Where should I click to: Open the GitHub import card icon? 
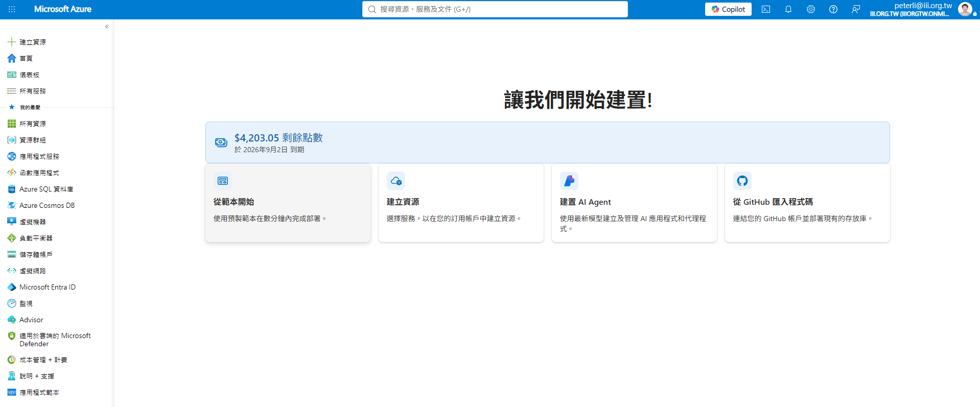coord(742,181)
